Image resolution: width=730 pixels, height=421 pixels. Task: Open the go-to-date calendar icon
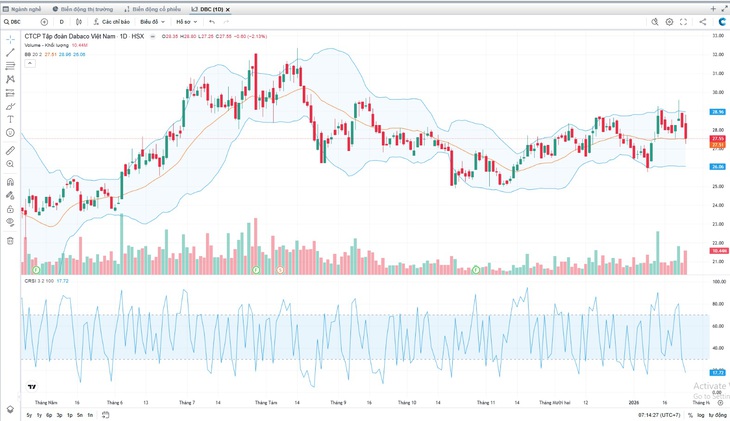tap(105, 415)
